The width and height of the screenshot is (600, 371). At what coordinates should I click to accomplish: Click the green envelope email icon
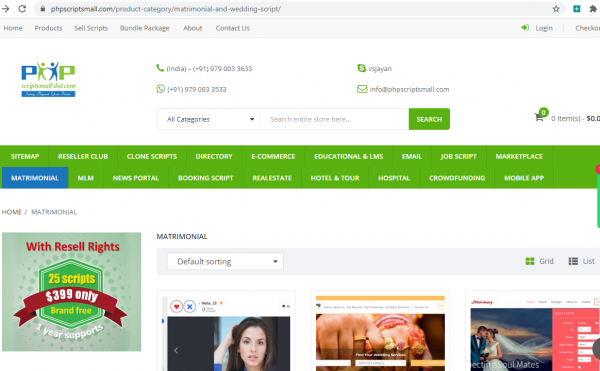click(362, 89)
